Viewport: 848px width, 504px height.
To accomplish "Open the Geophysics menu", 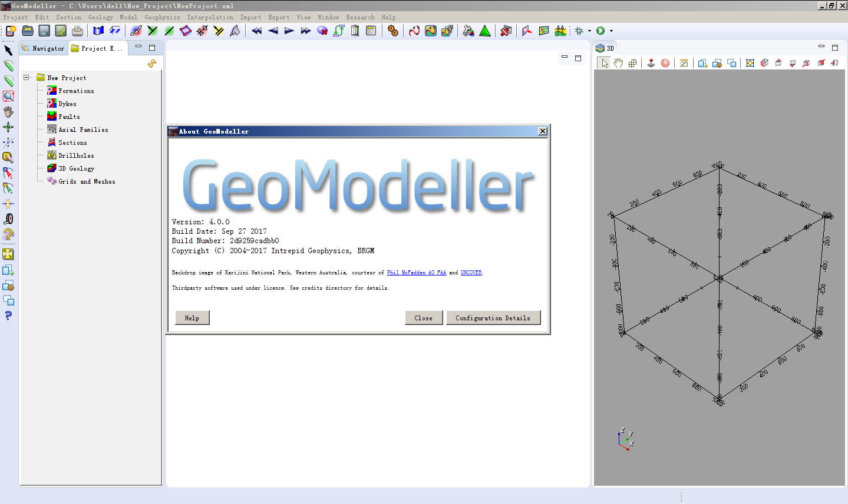I will point(162,17).
